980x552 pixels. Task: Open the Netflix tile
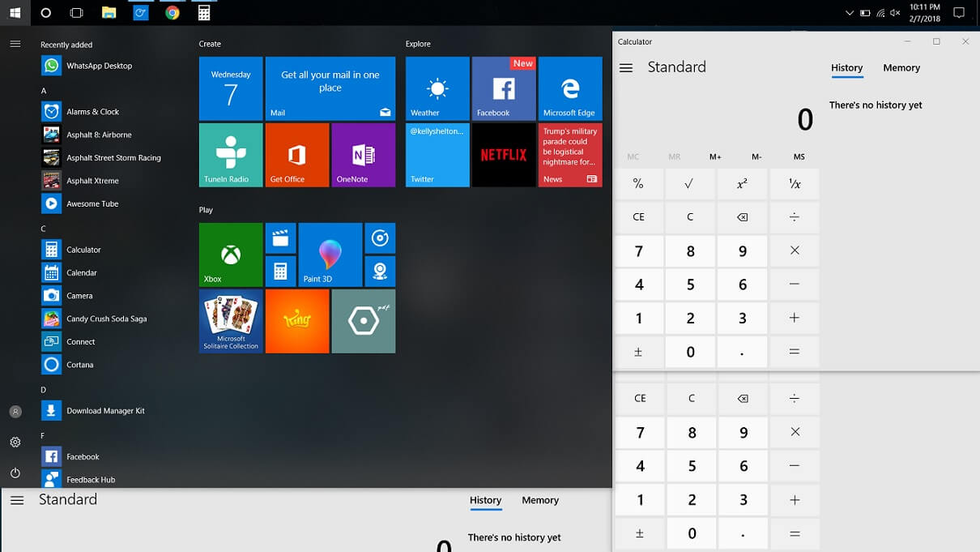coord(504,155)
